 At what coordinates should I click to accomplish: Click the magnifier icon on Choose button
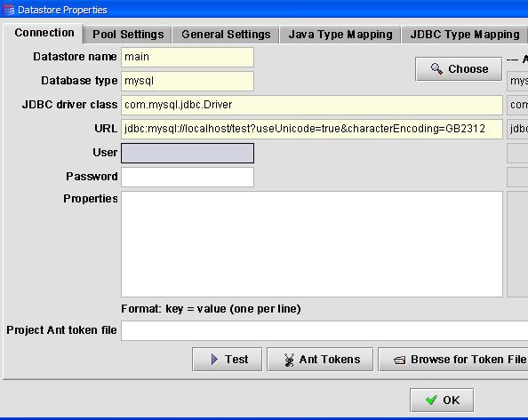pyautogui.click(x=436, y=69)
